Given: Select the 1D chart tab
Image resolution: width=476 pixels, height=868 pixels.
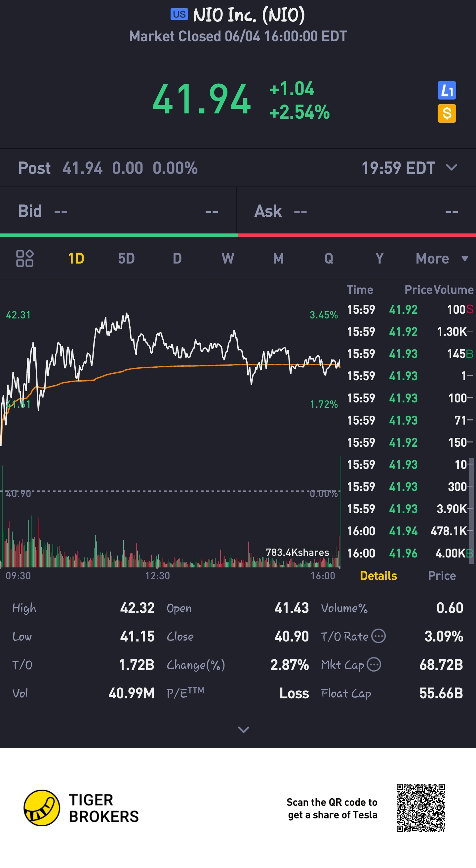Looking at the screenshot, I should click(x=76, y=259).
